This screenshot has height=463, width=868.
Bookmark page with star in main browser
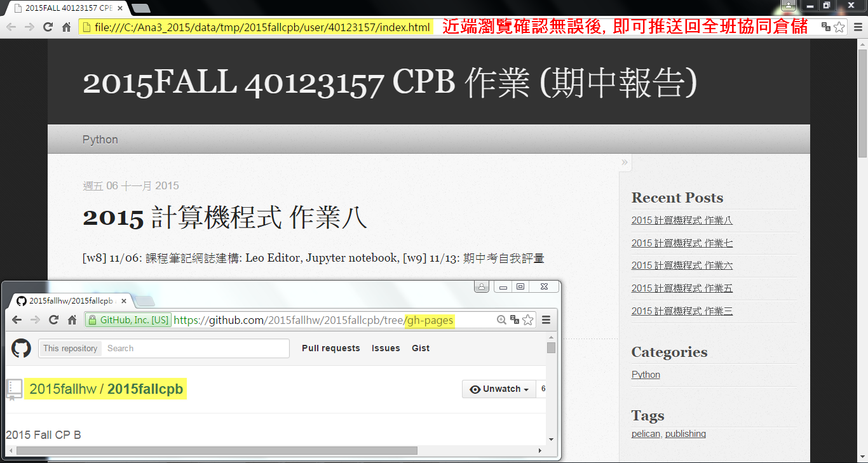pyautogui.click(x=839, y=27)
